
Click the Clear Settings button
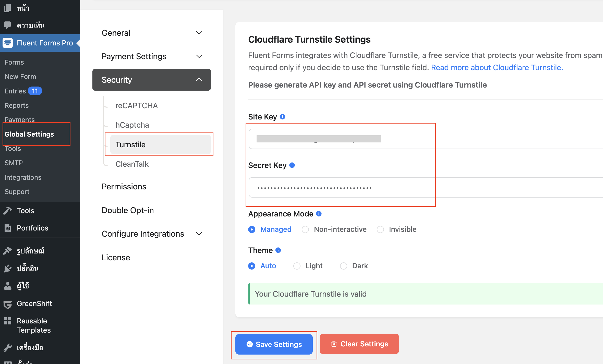click(x=359, y=344)
